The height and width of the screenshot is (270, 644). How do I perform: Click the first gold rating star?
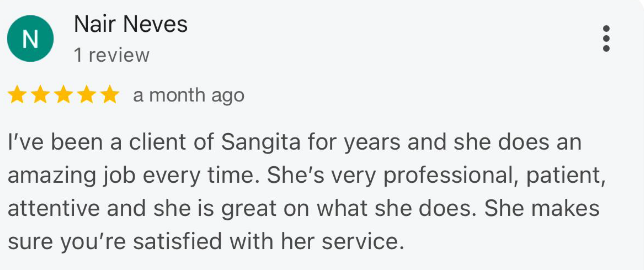click(x=17, y=94)
